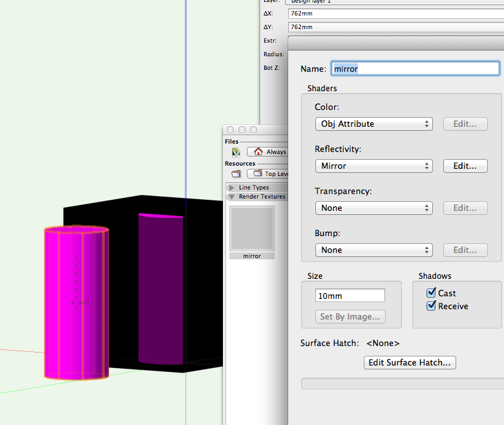Image resolution: width=504 pixels, height=425 pixels.
Task: Toggle the Cast shadows checkbox
Action: [x=432, y=293]
